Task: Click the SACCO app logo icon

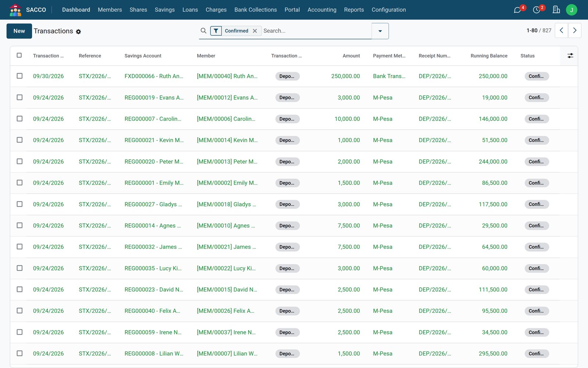Action: (15, 10)
